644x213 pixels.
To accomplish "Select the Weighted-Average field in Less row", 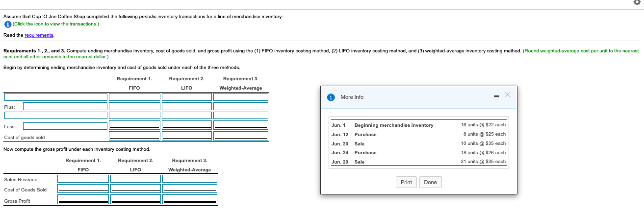I will point(241,125).
